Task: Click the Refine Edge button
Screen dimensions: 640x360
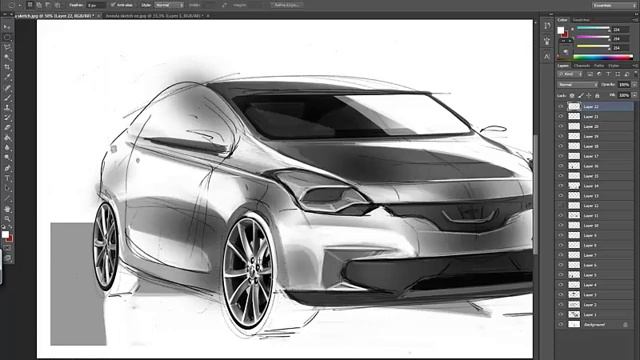Action: [287, 5]
